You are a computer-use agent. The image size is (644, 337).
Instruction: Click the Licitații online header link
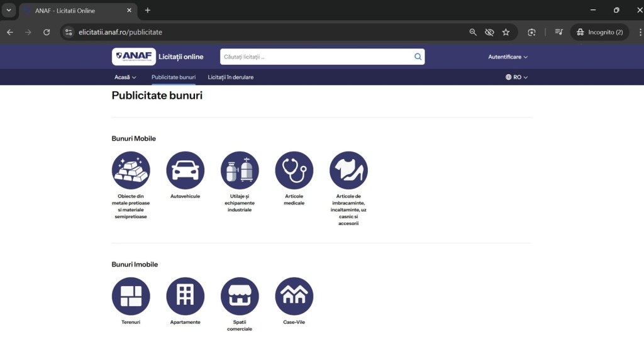click(x=181, y=57)
